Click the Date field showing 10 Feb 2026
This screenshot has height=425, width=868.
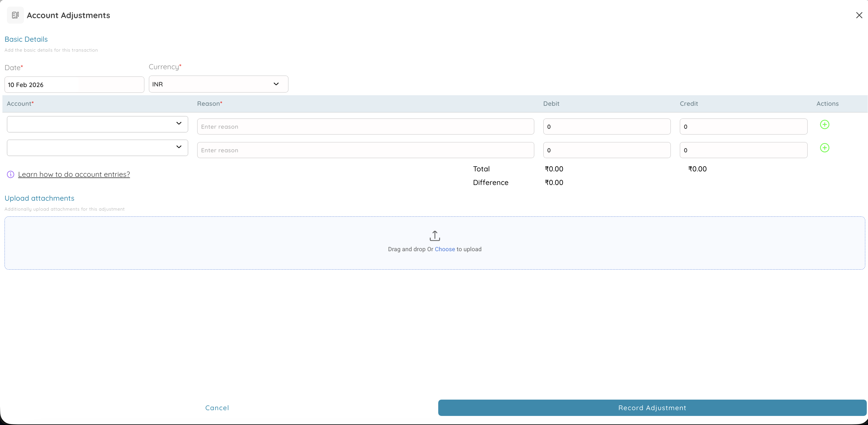coord(74,85)
